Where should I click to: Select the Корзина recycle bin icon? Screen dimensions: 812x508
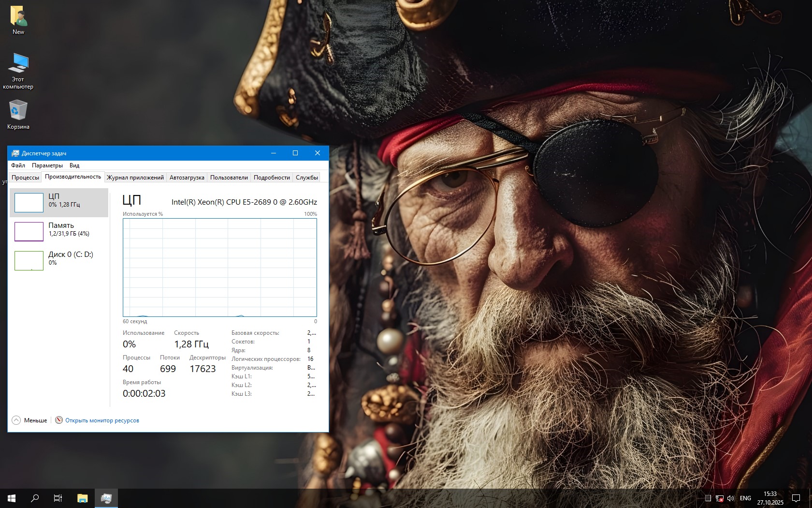pyautogui.click(x=18, y=114)
